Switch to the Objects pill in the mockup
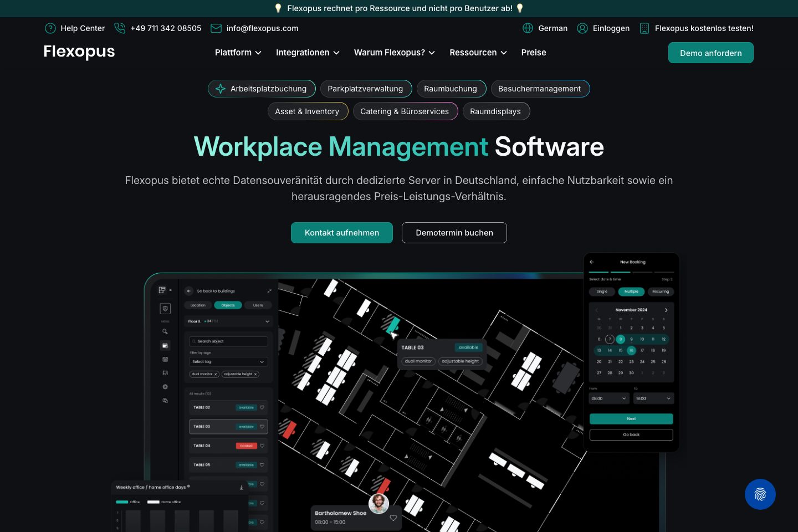The width and height of the screenshot is (798, 532). pyautogui.click(x=228, y=305)
